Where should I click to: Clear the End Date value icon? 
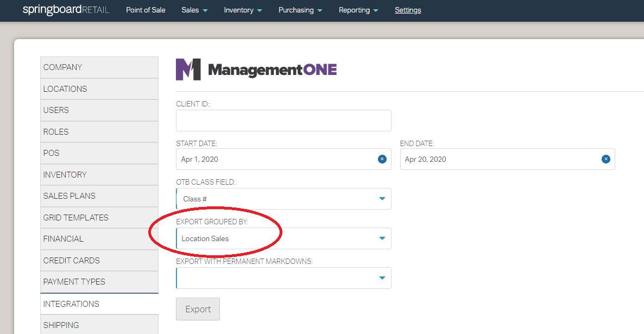606,159
